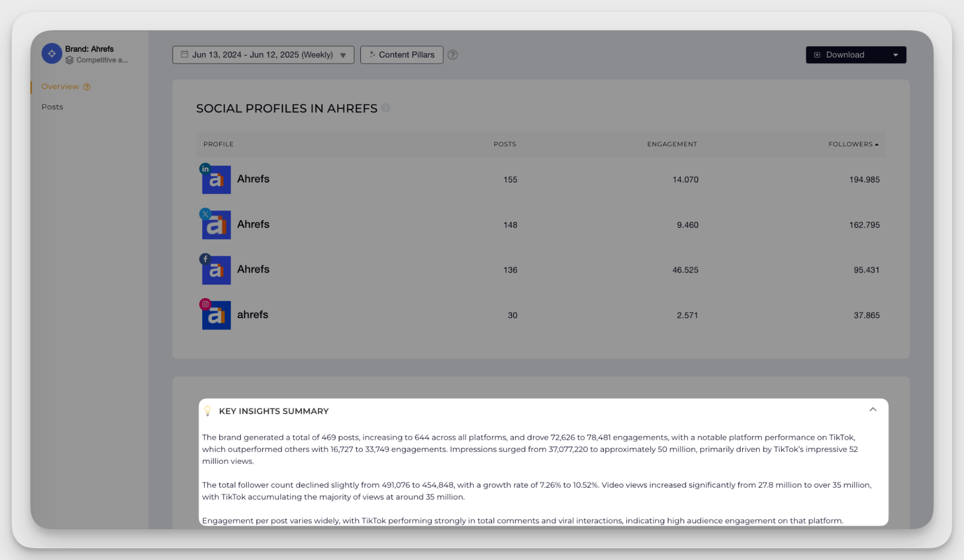Sort by the Engagement column header

[672, 144]
